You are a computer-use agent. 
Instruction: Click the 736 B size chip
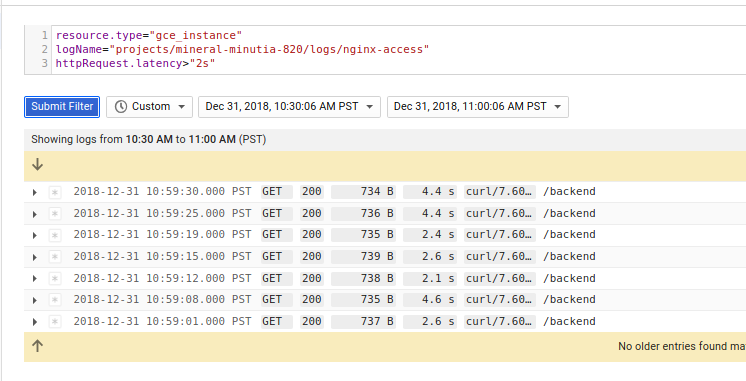363,213
